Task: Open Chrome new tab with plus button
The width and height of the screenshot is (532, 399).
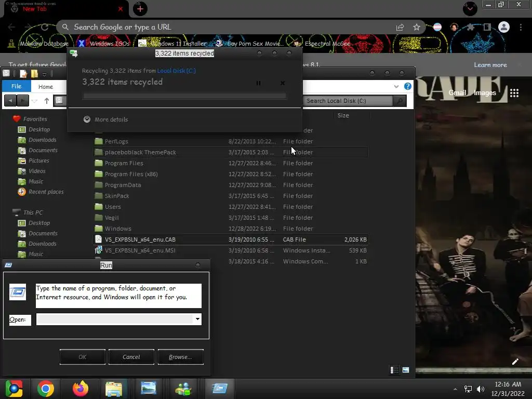Action: tap(140, 9)
